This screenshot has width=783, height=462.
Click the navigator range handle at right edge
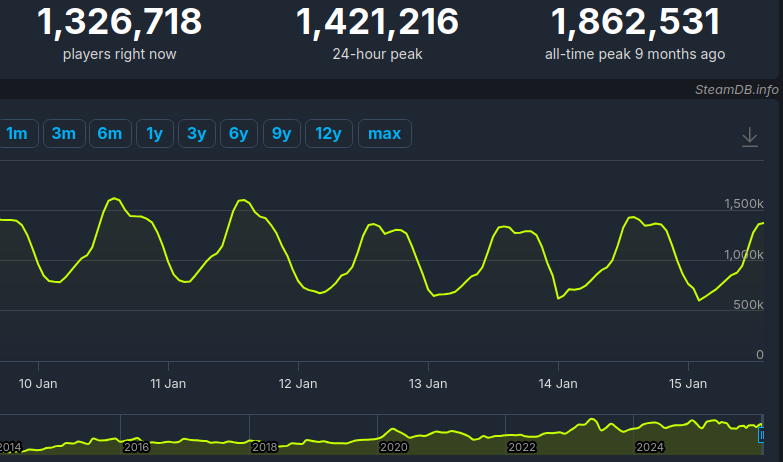[x=762, y=435]
